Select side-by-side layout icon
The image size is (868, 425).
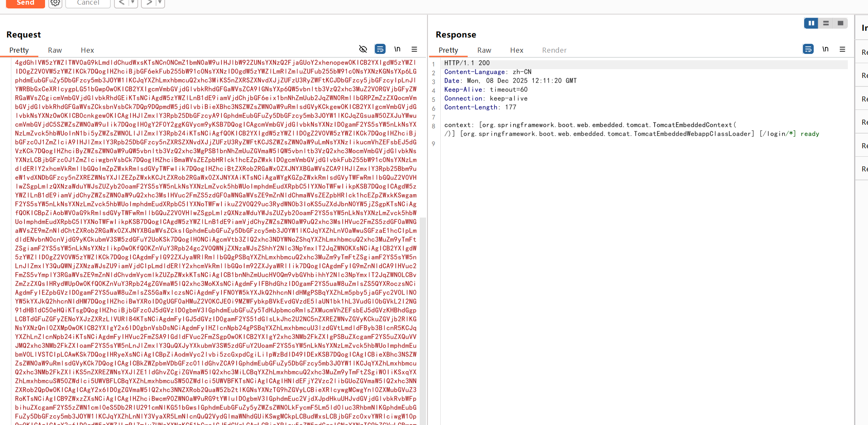click(811, 23)
